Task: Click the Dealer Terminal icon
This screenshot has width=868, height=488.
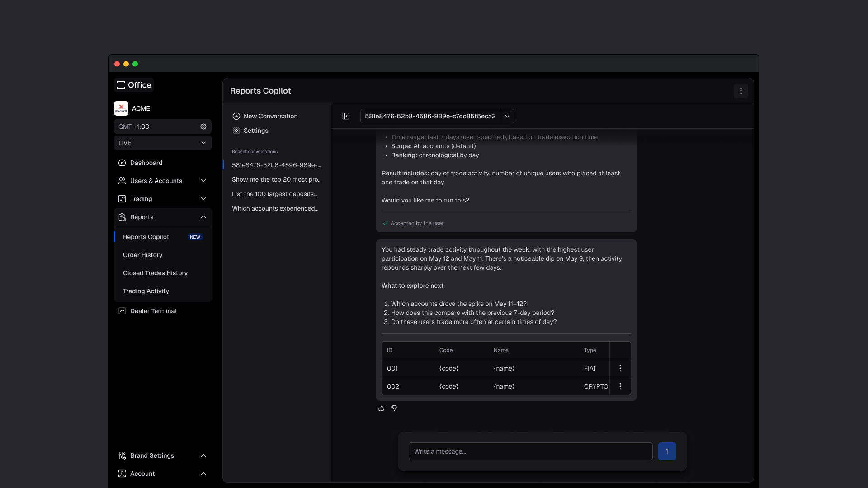Action: click(122, 311)
